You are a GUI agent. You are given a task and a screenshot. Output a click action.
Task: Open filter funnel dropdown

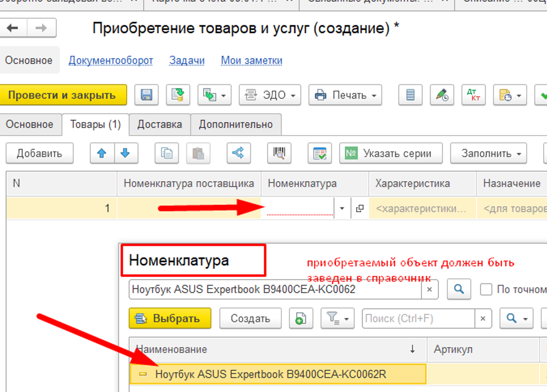[337, 318]
